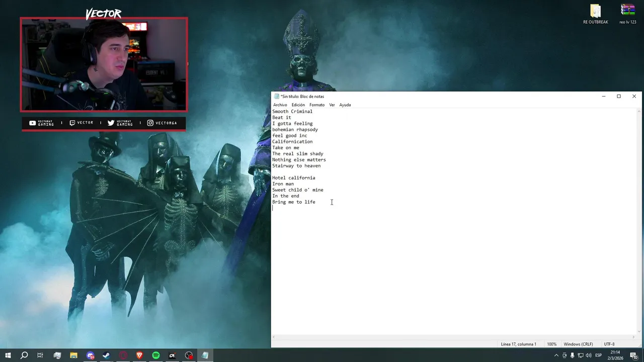Open Spotify from the taskbar

156,355
